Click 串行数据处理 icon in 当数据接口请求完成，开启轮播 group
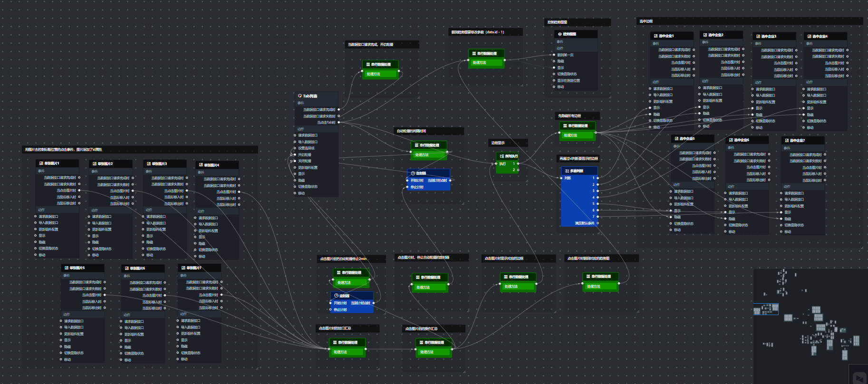This screenshot has width=868, height=384. coord(368,64)
